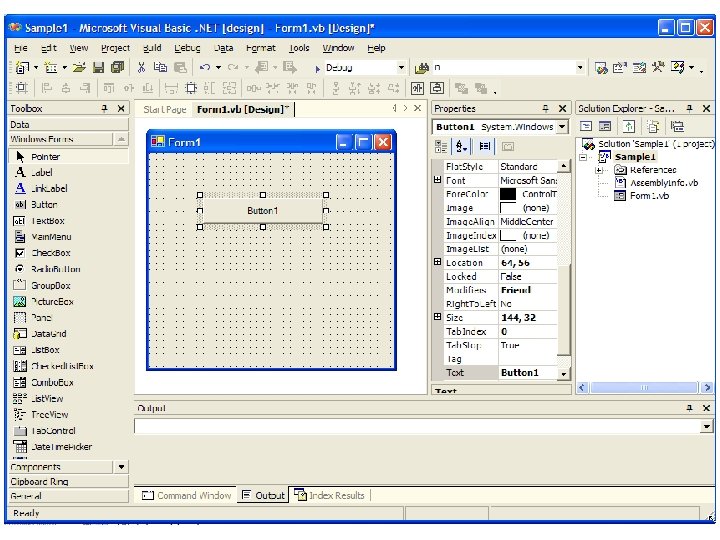Image resolution: width=720 pixels, height=540 pixels.
Task: Click the Undo toolbar icon
Action: point(205,68)
